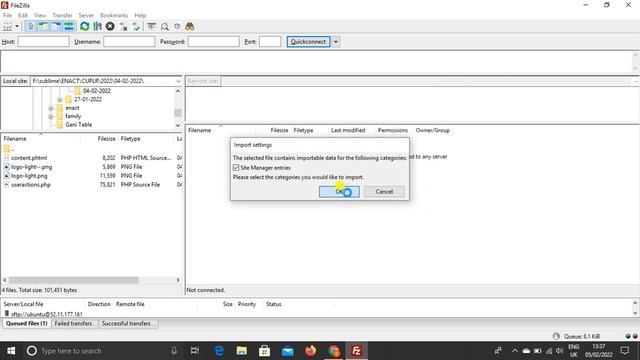Expand the family folder node

[51, 116]
